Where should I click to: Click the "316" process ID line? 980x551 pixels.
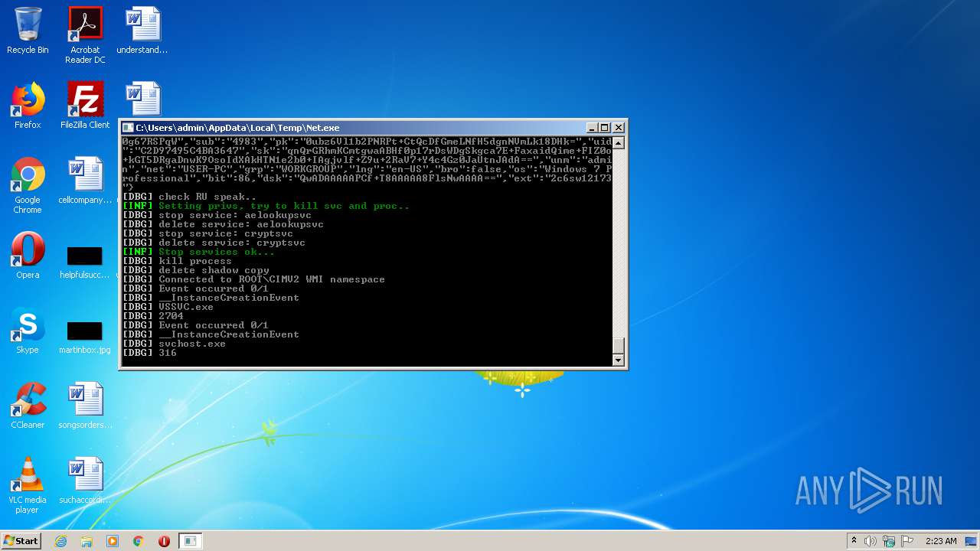click(x=168, y=353)
